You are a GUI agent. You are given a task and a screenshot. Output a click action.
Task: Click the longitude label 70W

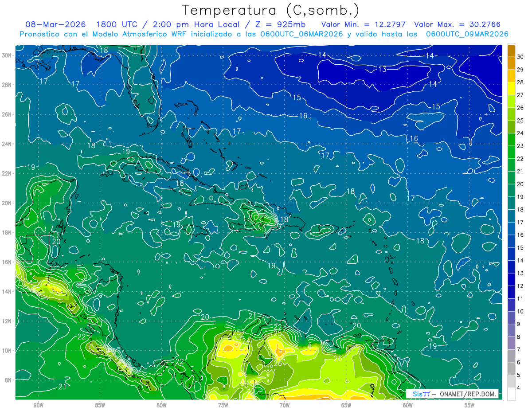tap(285, 405)
